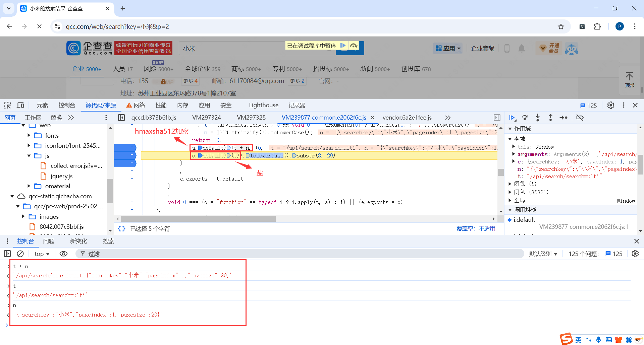
Task: Open the jquery.js file
Action: pos(61,176)
